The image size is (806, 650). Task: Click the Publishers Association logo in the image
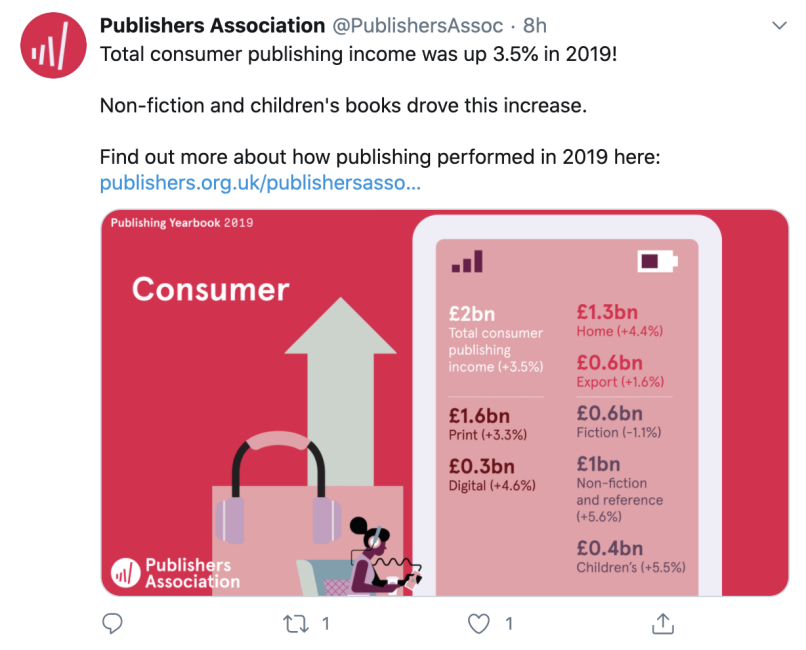coord(176,573)
